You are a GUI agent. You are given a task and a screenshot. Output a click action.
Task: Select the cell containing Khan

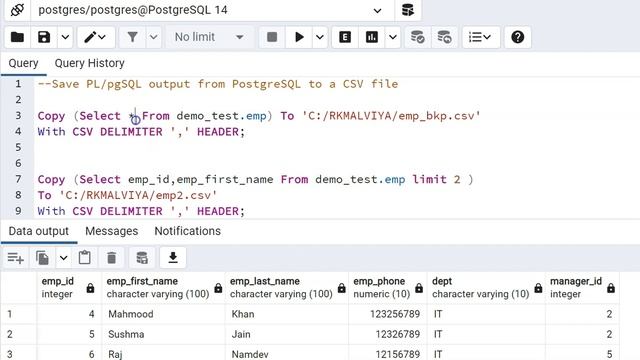point(287,314)
